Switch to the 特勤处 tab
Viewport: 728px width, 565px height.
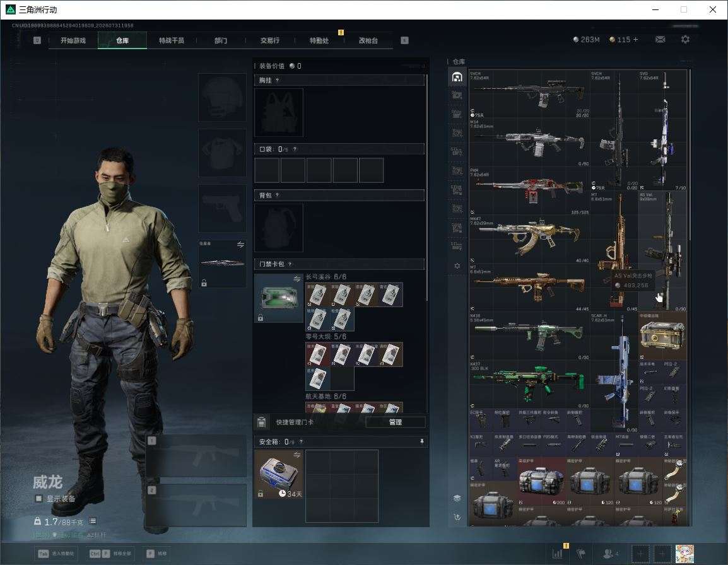coord(319,40)
